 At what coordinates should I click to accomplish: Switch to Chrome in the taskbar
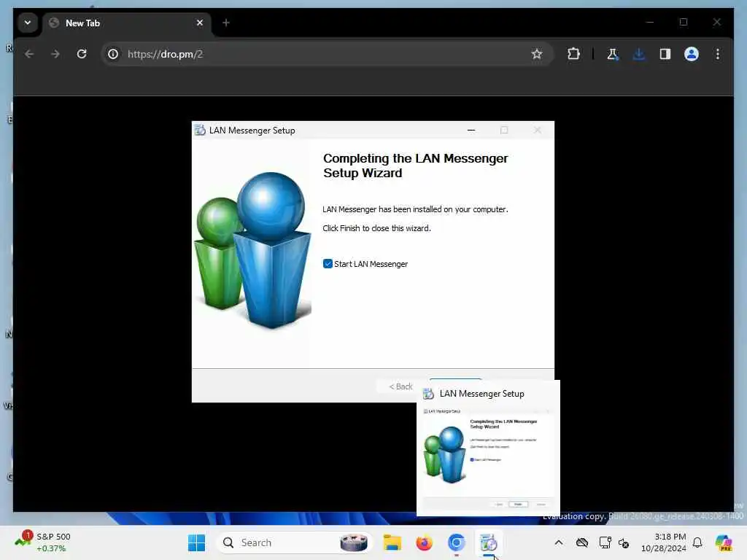click(456, 542)
